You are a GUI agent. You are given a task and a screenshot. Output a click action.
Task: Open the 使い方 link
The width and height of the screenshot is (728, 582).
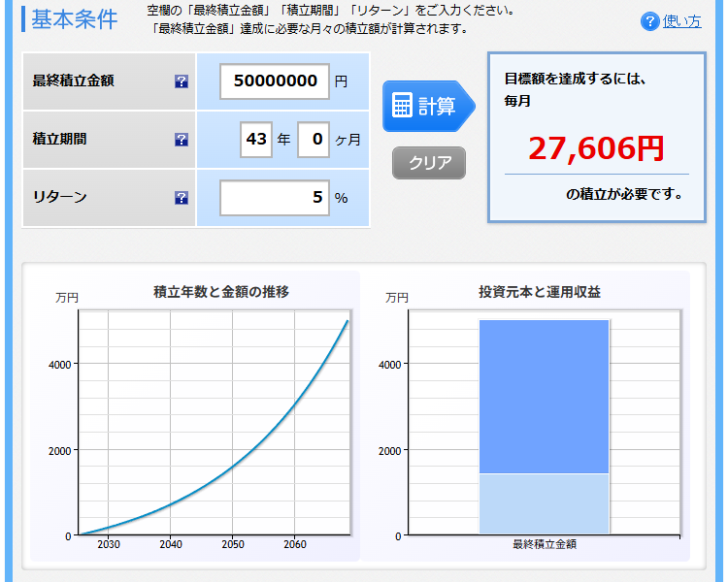pos(681,21)
